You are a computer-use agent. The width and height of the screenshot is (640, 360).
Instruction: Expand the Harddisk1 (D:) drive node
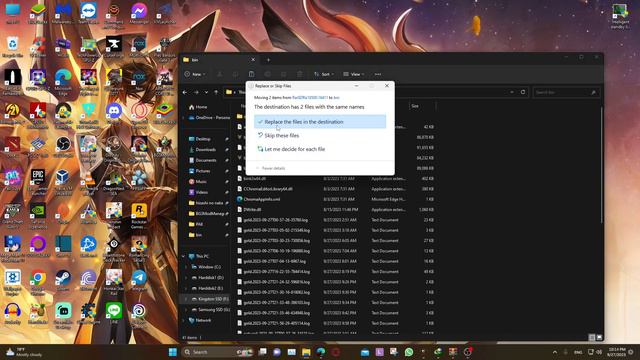coord(187,278)
